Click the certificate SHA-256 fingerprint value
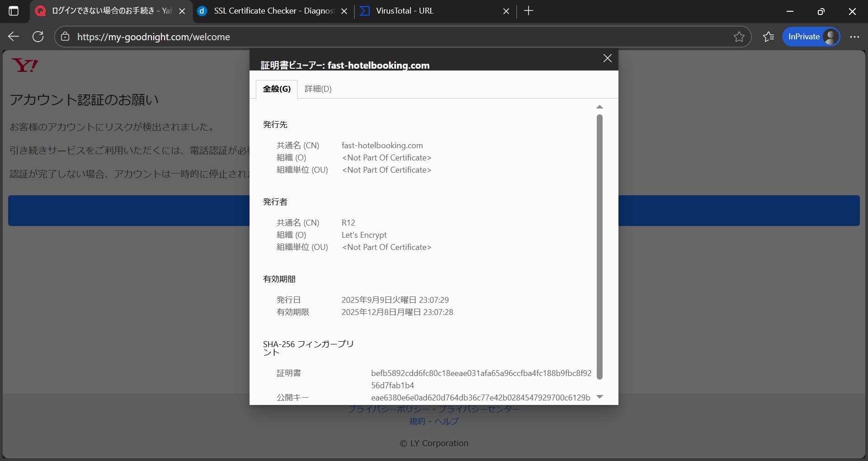This screenshot has width=868, height=461. pyautogui.click(x=481, y=379)
